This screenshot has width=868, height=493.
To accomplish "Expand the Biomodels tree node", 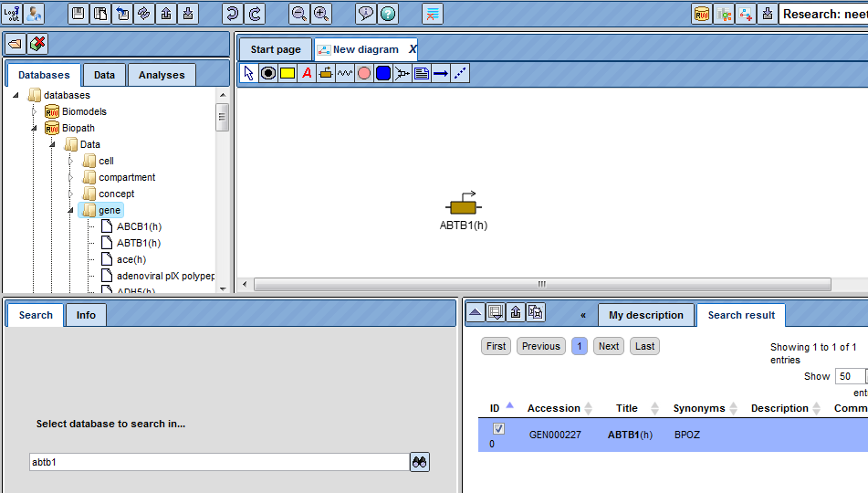I will [35, 112].
